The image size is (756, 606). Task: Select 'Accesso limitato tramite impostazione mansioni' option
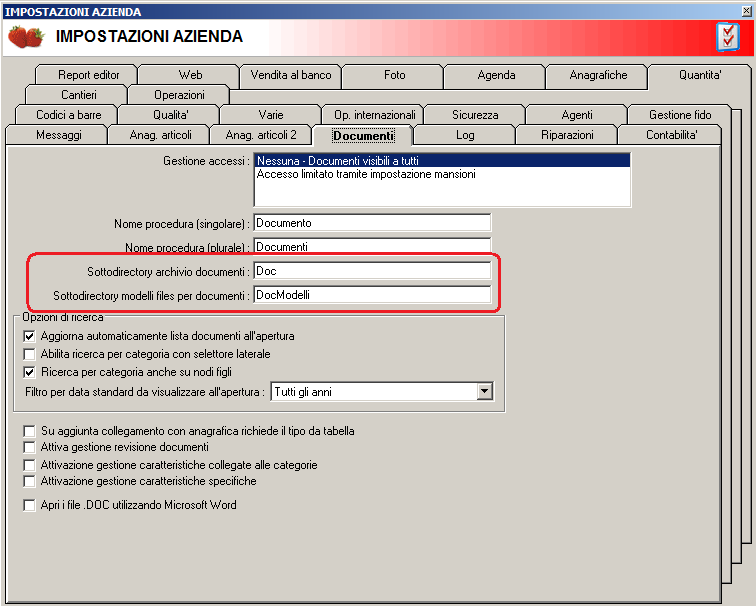pyautogui.click(x=442, y=174)
